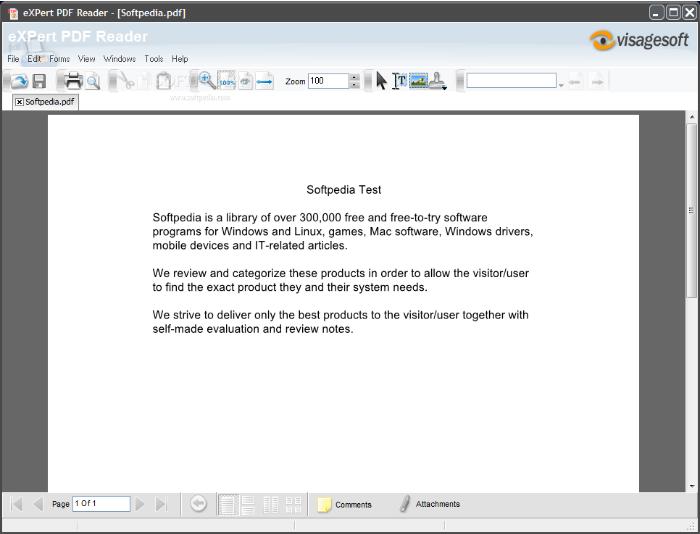
Task: Switch to continuous page layout
Action: [247, 505]
